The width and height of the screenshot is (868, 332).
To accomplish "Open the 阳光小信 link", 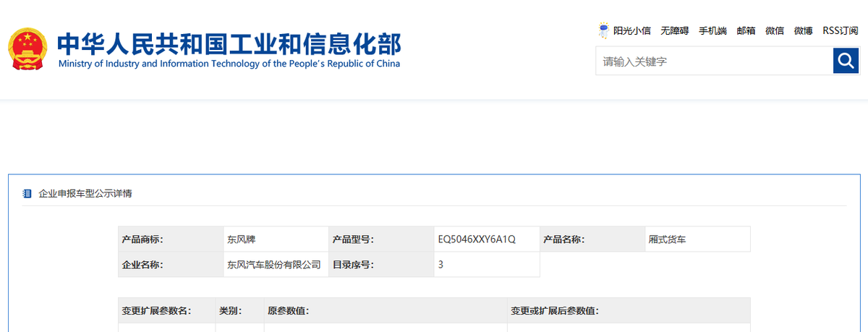I will tap(632, 31).
